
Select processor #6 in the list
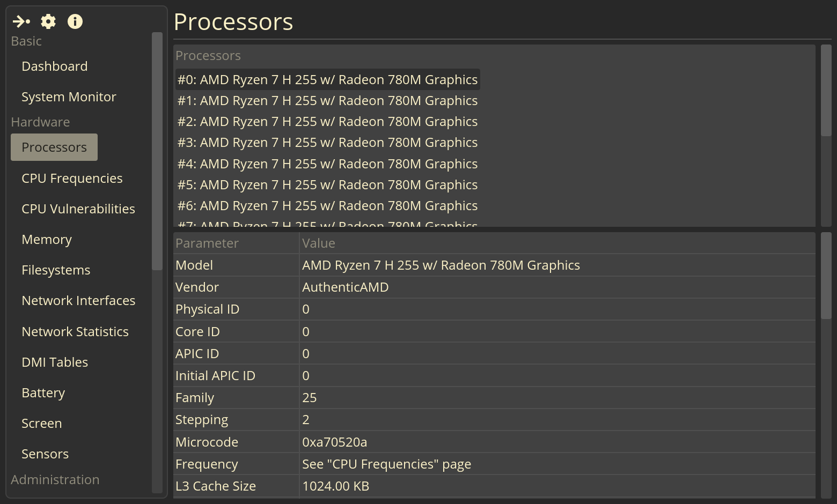tap(327, 206)
